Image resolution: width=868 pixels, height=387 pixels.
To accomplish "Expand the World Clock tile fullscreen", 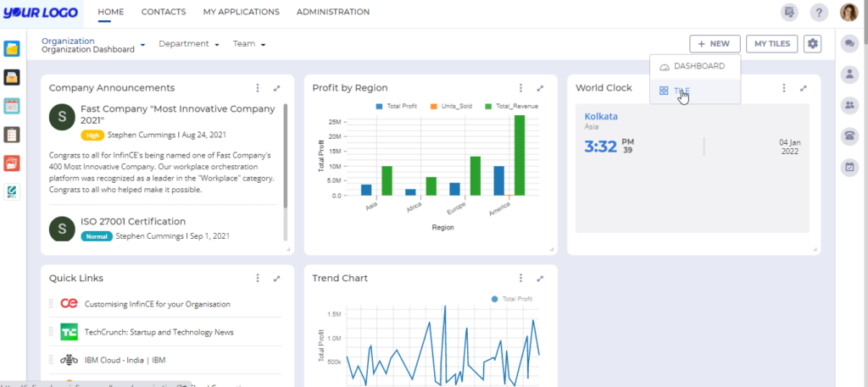I will [804, 88].
